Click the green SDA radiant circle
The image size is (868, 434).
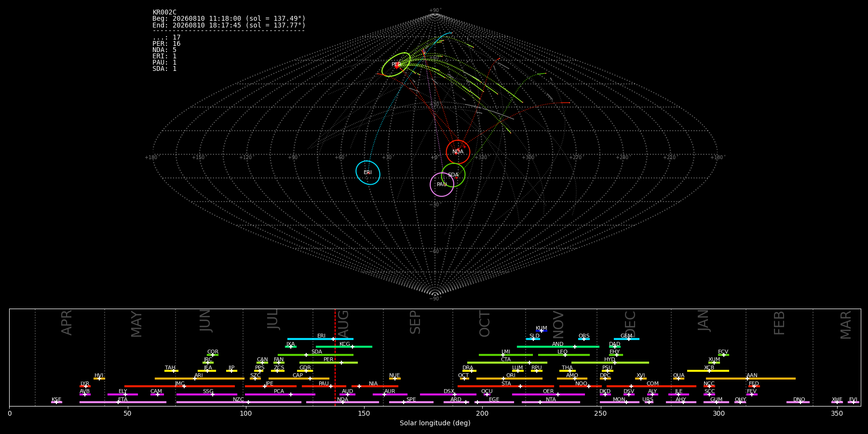[453, 175]
